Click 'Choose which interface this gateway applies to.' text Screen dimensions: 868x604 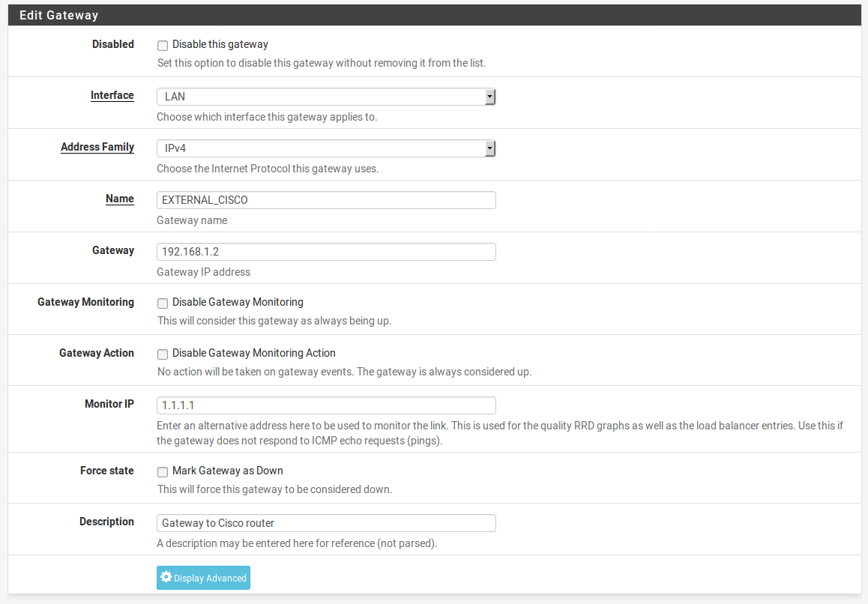click(x=267, y=117)
